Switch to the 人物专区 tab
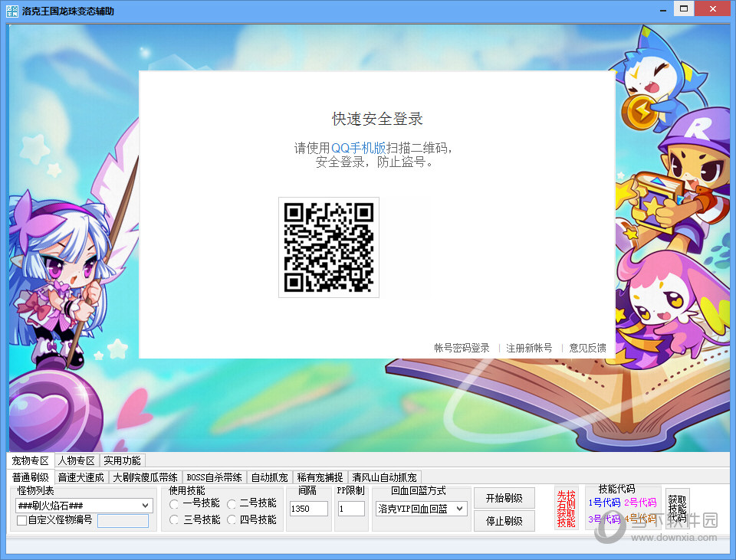The height and width of the screenshot is (560, 736). coord(77,460)
